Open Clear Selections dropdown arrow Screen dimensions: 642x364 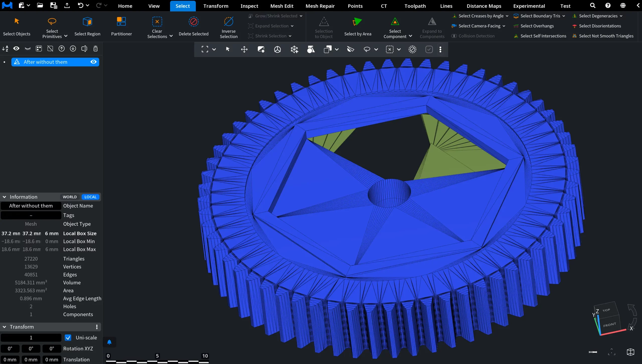click(171, 36)
